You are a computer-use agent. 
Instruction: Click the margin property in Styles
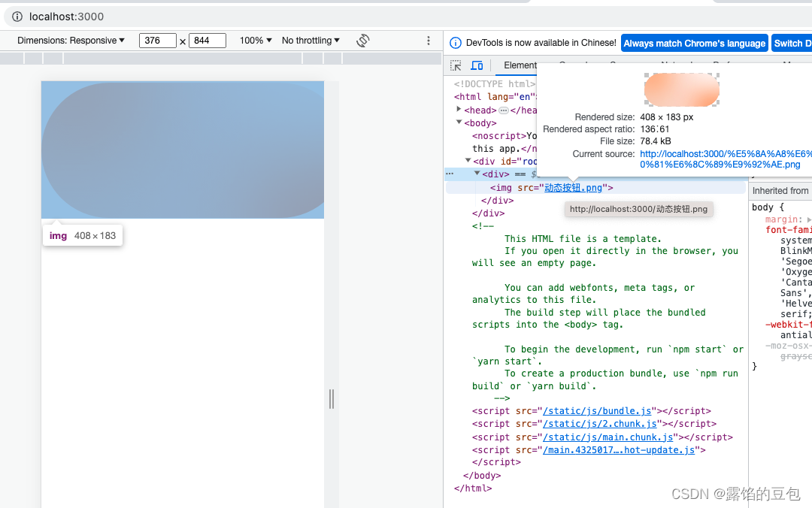point(783,219)
